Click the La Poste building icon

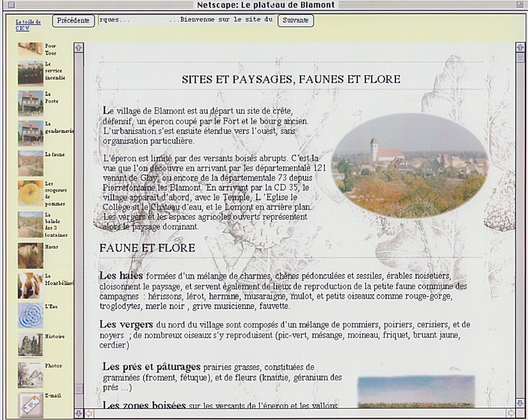tap(30, 102)
